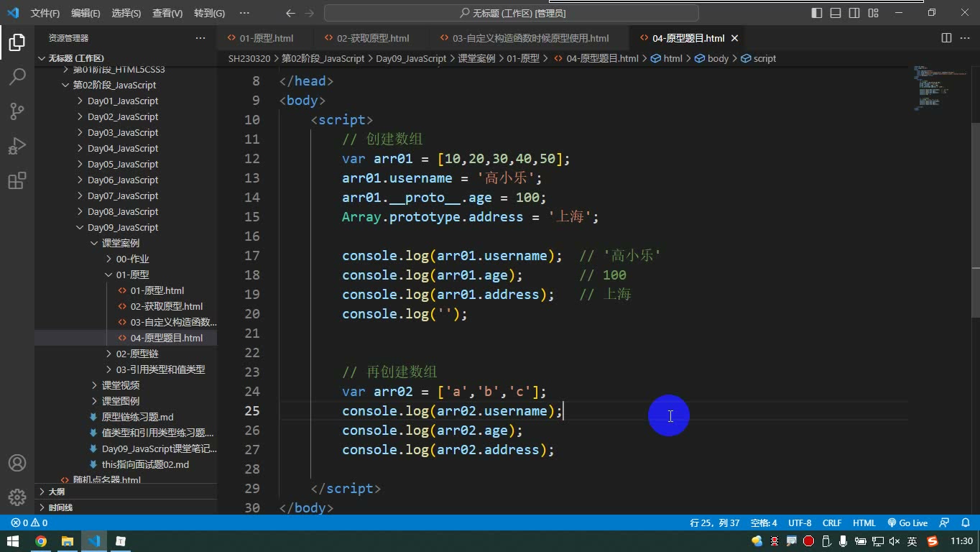
Task: Open the Windows Start menu
Action: coord(13,541)
